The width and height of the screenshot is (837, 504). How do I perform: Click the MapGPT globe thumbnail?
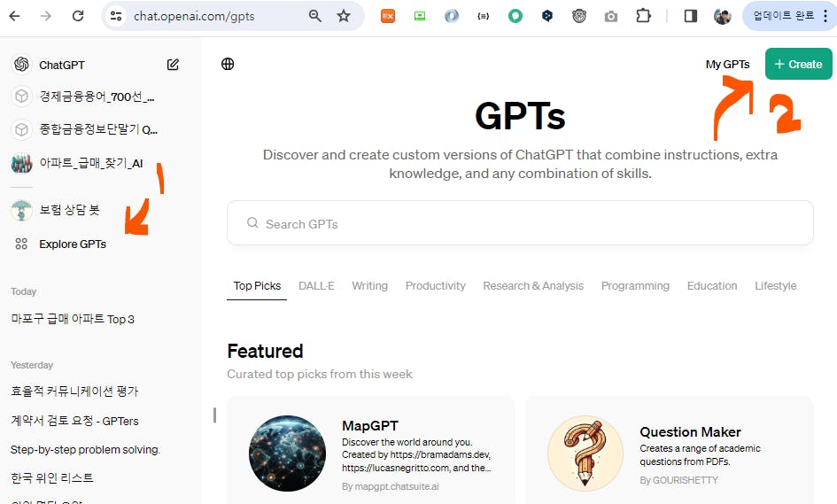[287, 454]
